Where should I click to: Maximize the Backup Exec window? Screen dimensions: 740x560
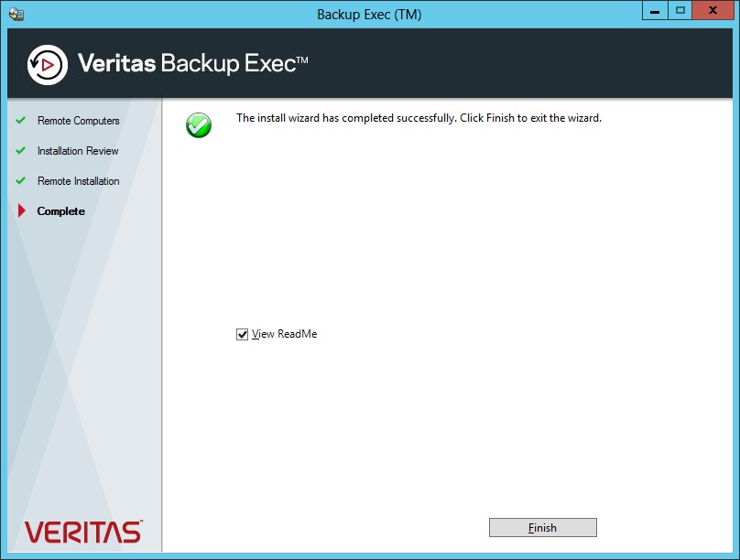click(x=680, y=10)
